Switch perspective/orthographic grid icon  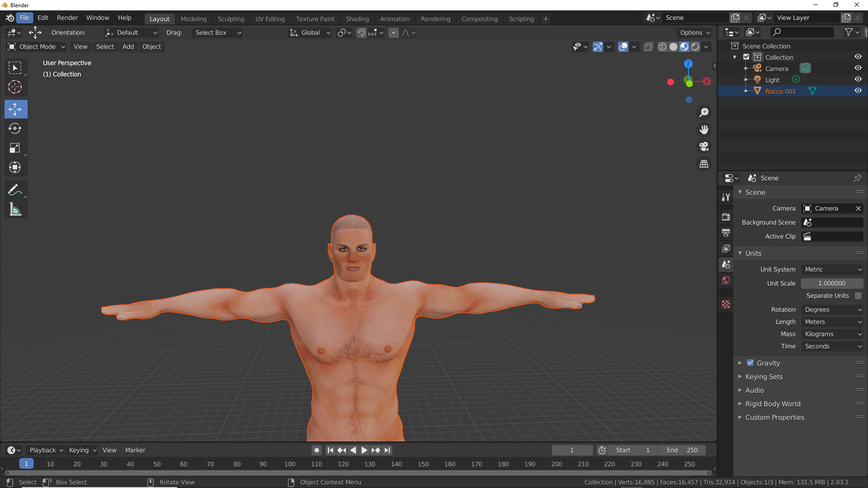704,164
